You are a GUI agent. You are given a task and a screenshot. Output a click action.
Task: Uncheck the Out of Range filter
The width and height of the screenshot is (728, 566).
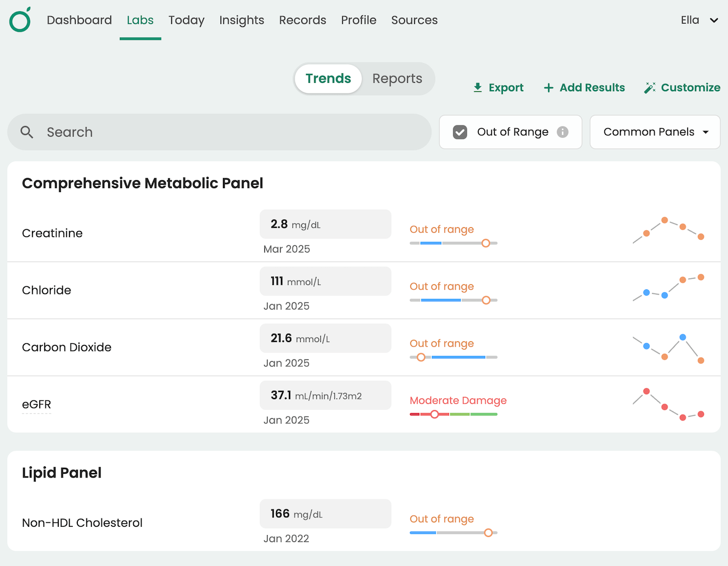pos(460,132)
